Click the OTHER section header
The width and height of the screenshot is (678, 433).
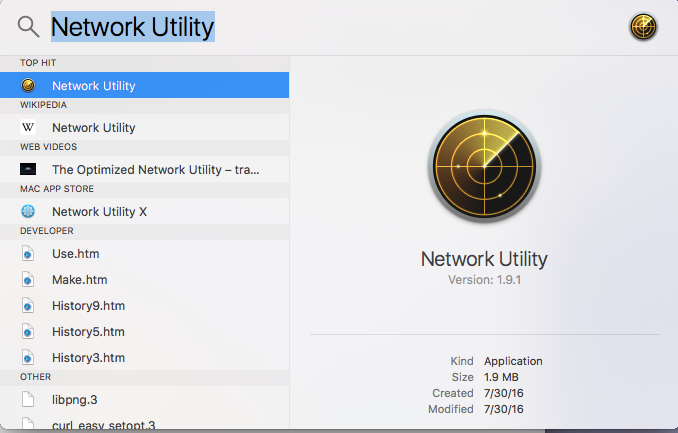(35, 377)
